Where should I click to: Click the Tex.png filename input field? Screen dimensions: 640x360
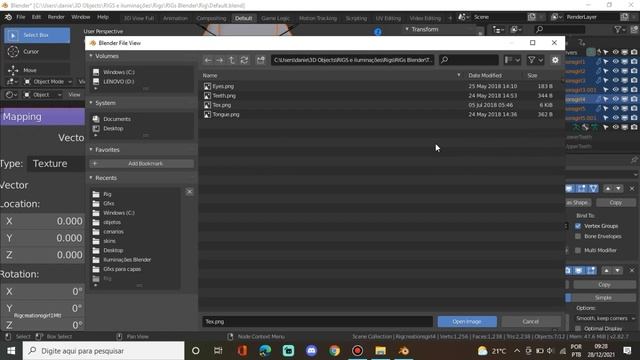pos(317,322)
